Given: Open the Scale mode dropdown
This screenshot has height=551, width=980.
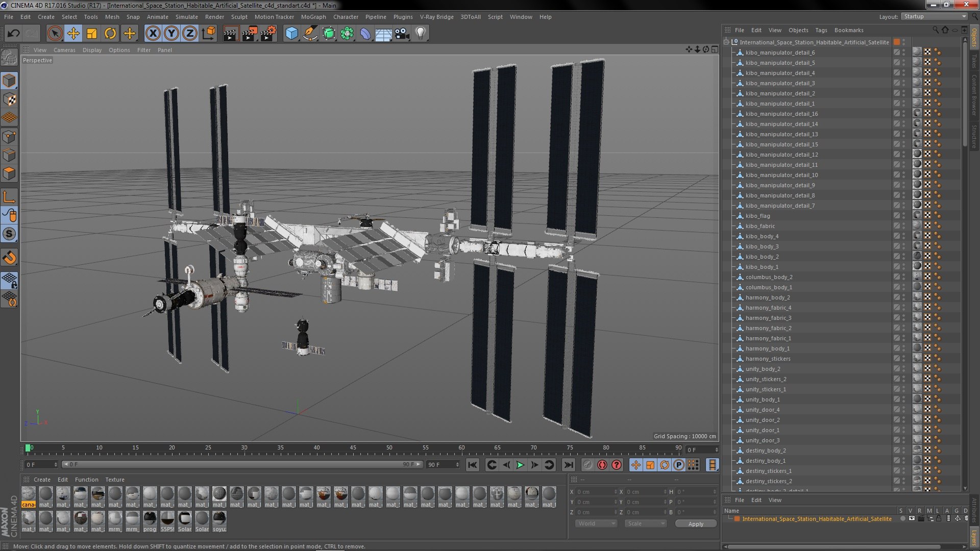Looking at the screenshot, I should (x=646, y=523).
